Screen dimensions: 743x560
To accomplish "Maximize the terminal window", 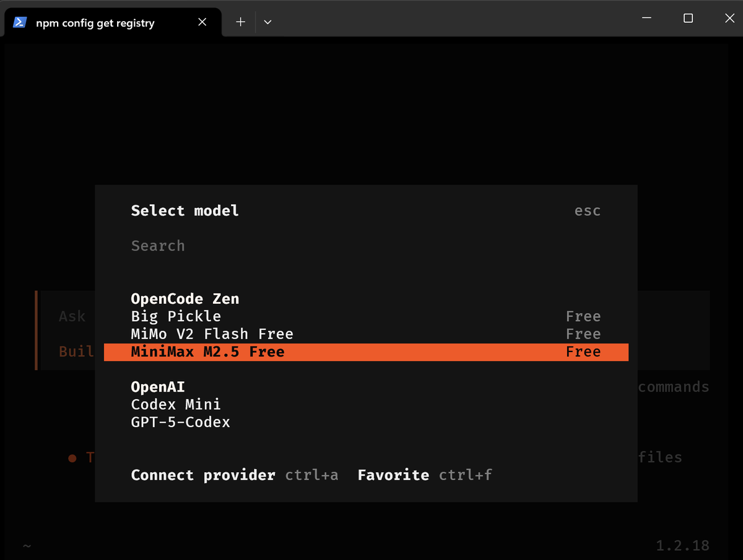I will coord(688,19).
